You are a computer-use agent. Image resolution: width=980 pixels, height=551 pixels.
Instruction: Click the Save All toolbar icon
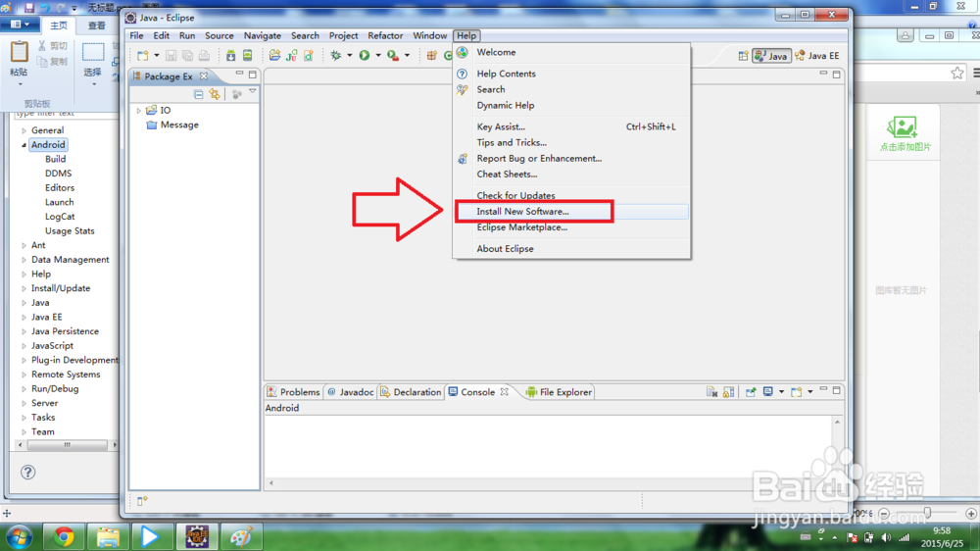tap(187, 56)
